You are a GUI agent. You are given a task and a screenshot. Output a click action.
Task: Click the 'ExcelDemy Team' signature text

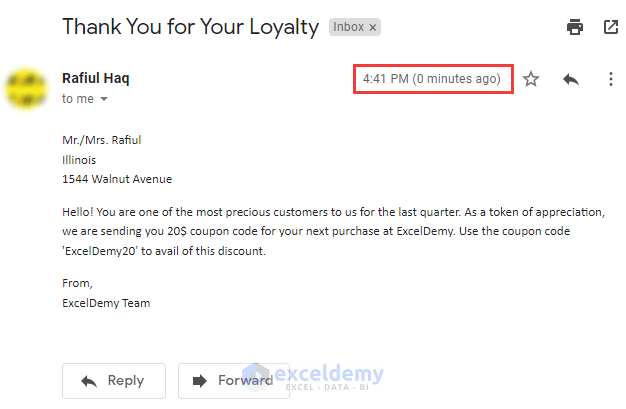(x=106, y=302)
